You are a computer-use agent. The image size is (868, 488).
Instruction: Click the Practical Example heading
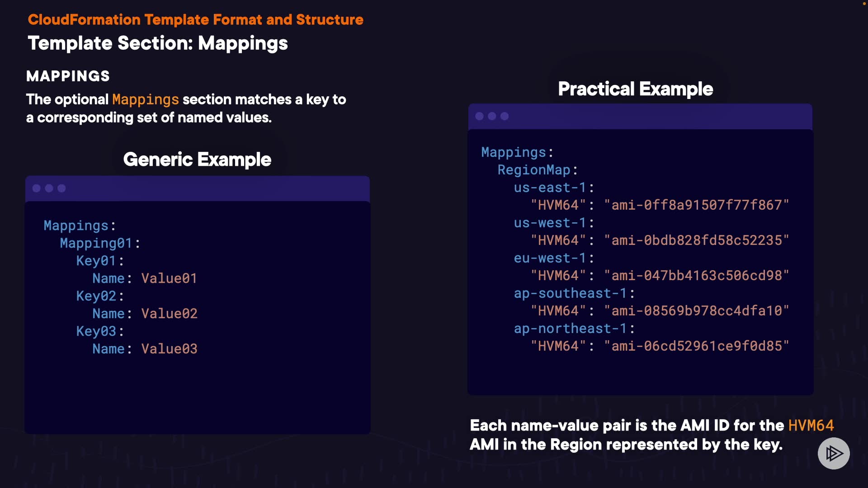click(635, 89)
